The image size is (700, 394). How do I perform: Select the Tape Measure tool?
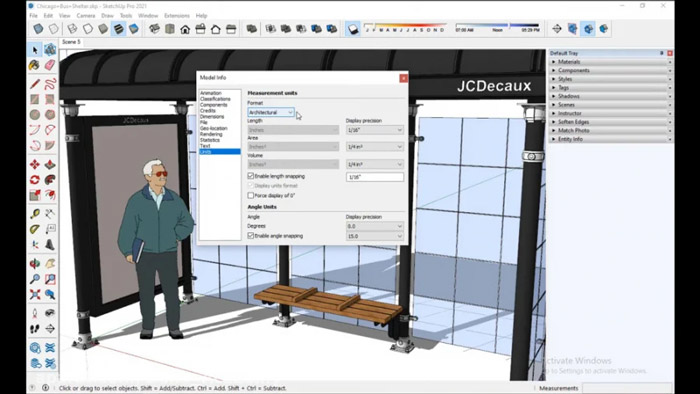tap(35, 213)
